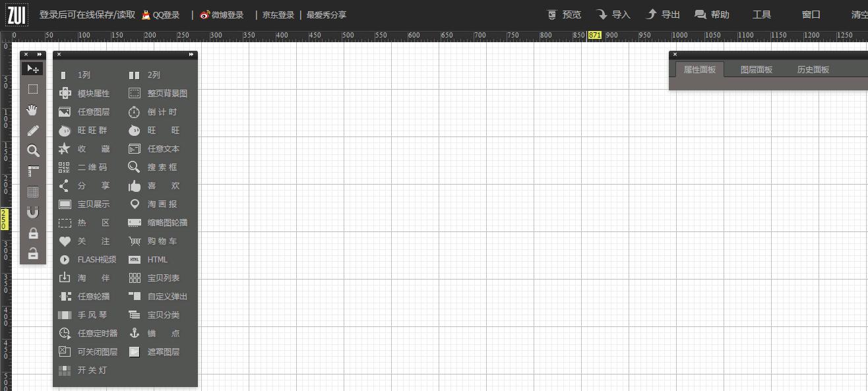
Task: Choose the pencil/eyedropper tool
Action: coord(33,131)
